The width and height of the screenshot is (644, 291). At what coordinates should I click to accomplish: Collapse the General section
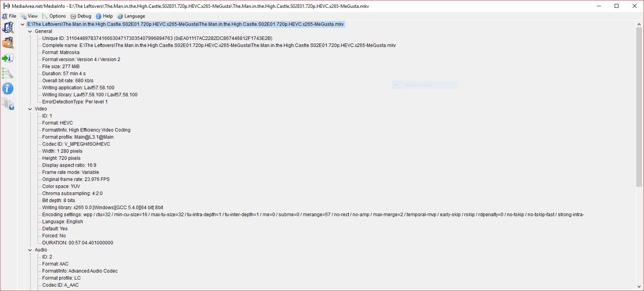click(x=30, y=31)
